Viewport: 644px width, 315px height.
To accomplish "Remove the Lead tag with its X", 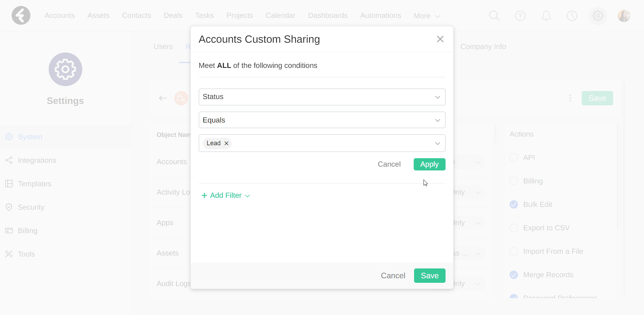I will tap(226, 143).
